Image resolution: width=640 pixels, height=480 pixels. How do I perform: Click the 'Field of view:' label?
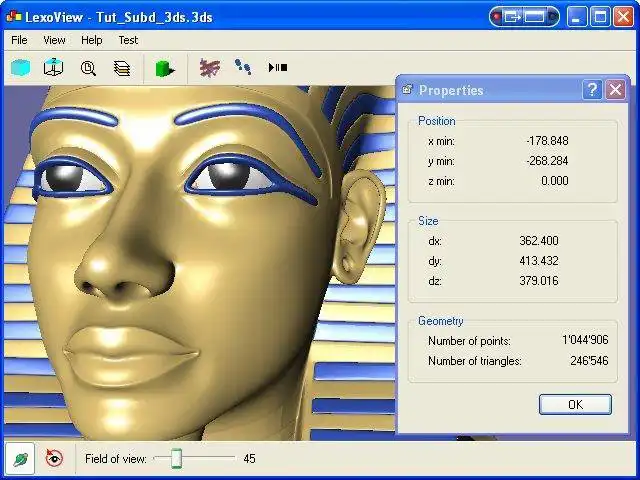click(x=116, y=459)
